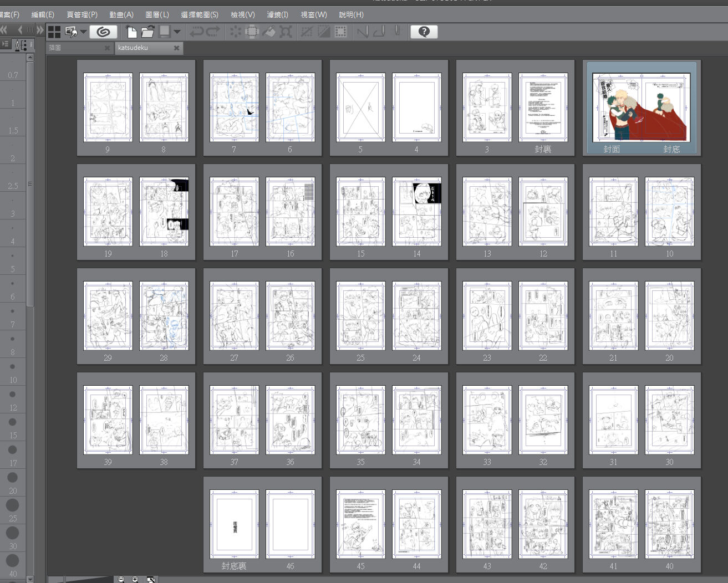The image size is (728, 583).
Task: Click the Save icon in toolbar
Action: [x=165, y=32]
